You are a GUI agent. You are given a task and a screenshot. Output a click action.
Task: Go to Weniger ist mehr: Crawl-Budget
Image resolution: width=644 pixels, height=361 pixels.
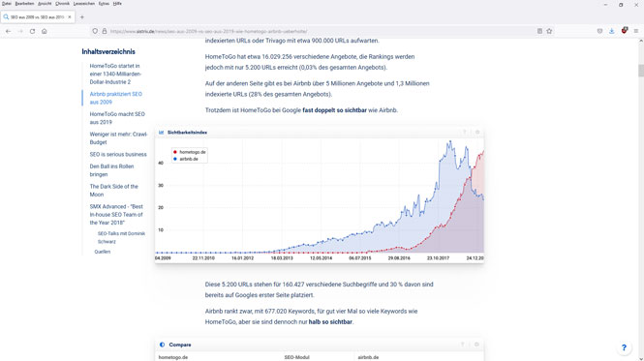[118, 138]
